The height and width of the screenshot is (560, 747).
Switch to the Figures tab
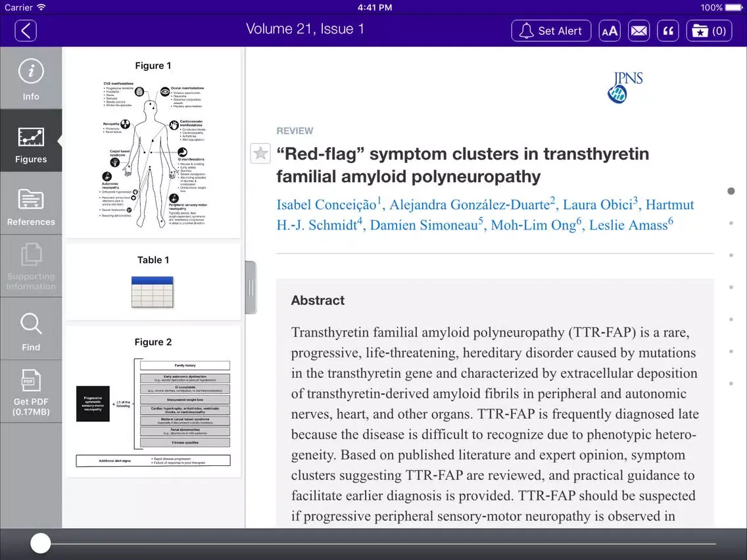(x=31, y=141)
